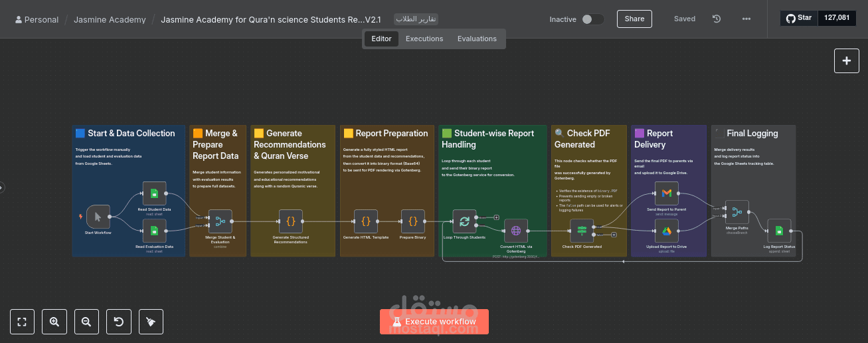The image size is (868, 343).
Task: Add a node to the false branch output
Action: [614, 235]
